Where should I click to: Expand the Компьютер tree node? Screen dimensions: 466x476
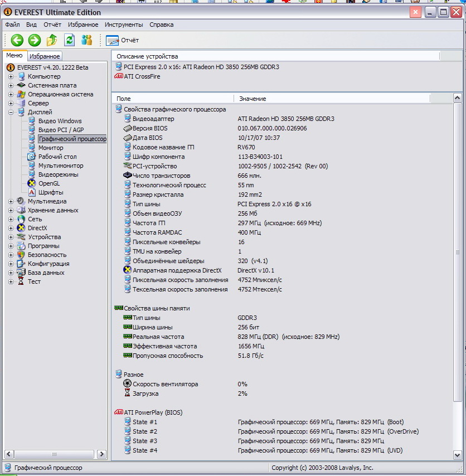coord(11,76)
